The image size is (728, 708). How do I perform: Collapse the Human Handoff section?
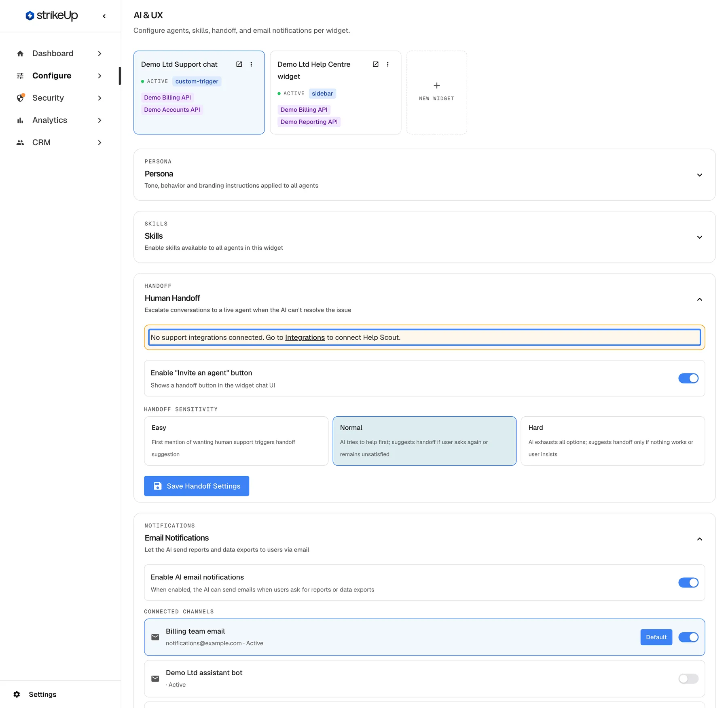click(x=700, y=299)
